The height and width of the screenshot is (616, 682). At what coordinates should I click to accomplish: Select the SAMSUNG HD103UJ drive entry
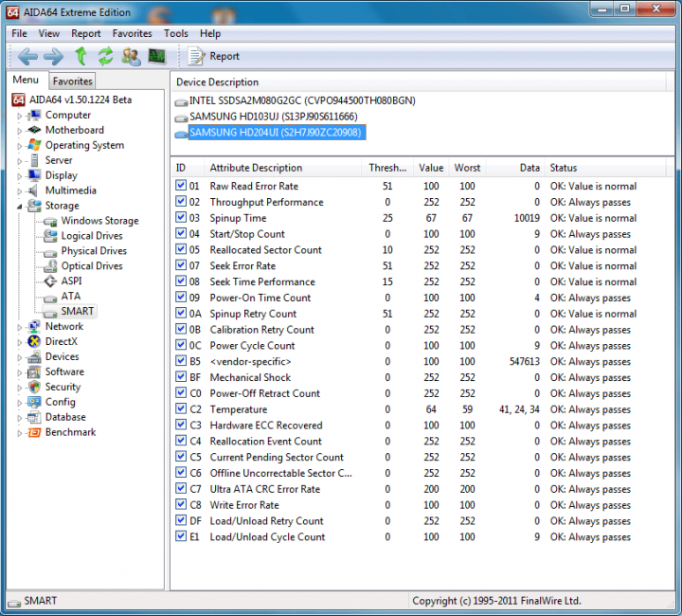274,117
